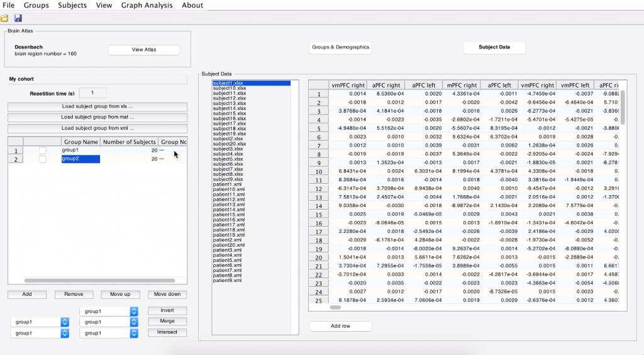Click the group table horizontal scrollbar

pyautogui.click(x=99, y=280)
